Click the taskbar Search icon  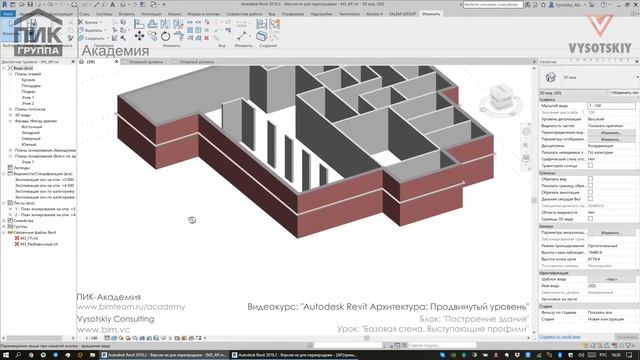pyautogui.click(x=18, y=355)
